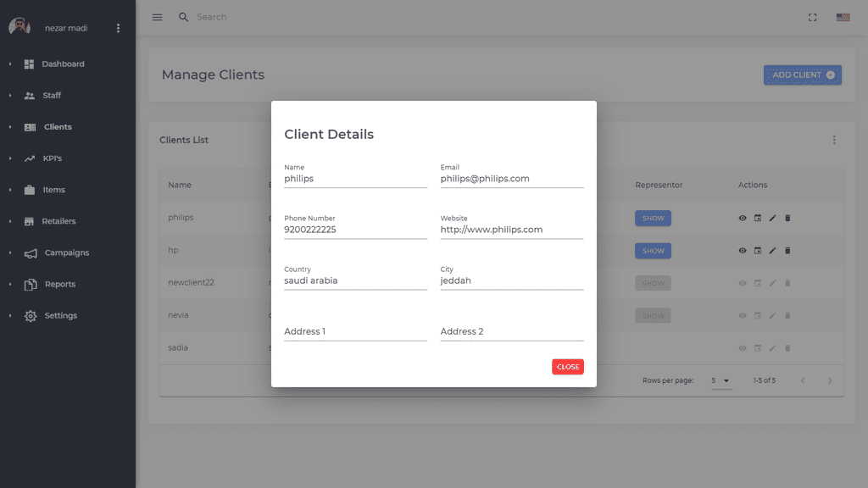Viewport: 868px width, 488px height.
Task: Delete the philips client with trash icon
Action: tap(787, 218)
